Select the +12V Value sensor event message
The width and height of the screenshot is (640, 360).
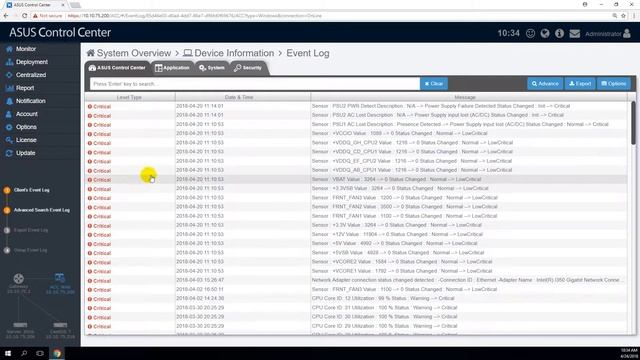[x=397, y=234]
